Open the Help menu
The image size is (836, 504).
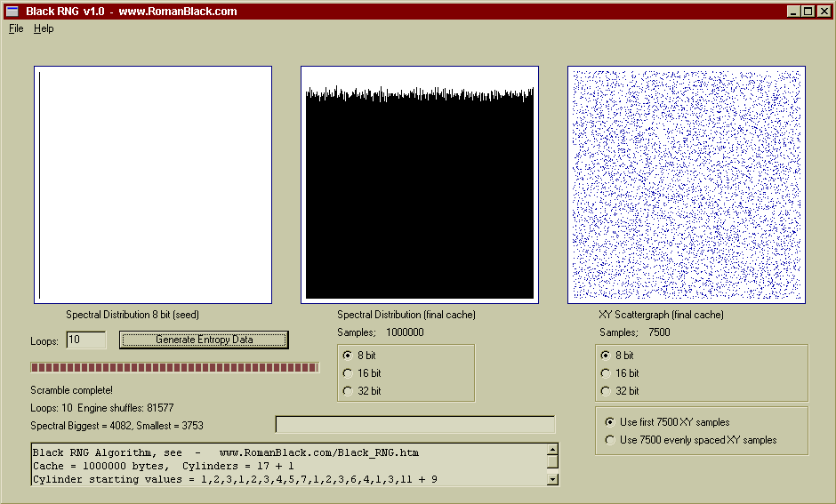click(x=44, y=28)
